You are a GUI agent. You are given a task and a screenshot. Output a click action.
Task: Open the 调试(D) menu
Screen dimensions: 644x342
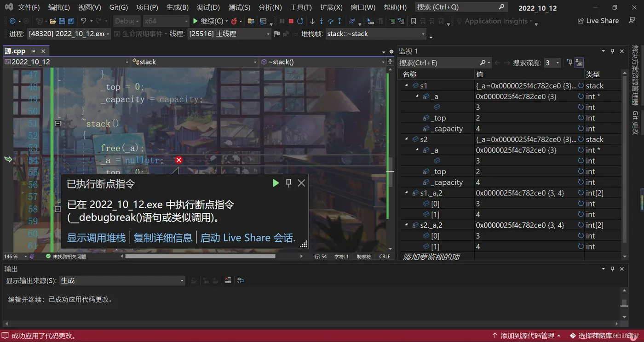pos(208,7)
